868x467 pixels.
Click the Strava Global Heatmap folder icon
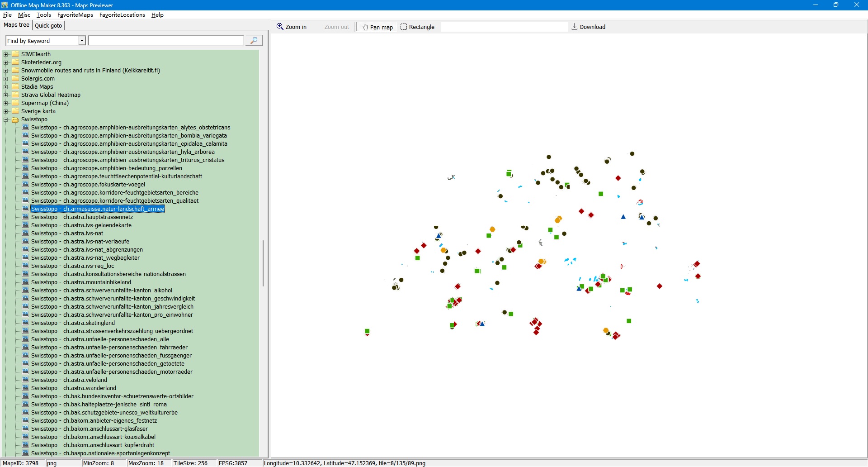click(x=16, y=95)
